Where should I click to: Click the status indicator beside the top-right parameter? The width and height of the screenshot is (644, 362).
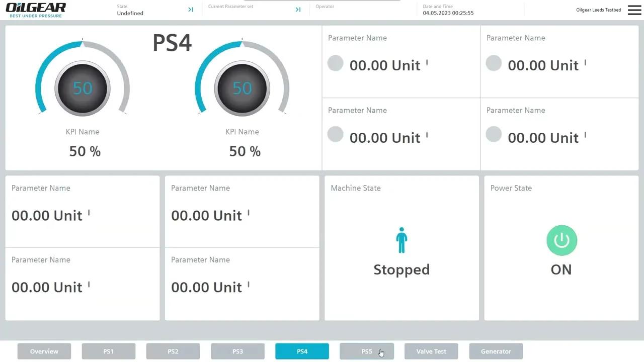pyautogui.click(x=494, y=63)
